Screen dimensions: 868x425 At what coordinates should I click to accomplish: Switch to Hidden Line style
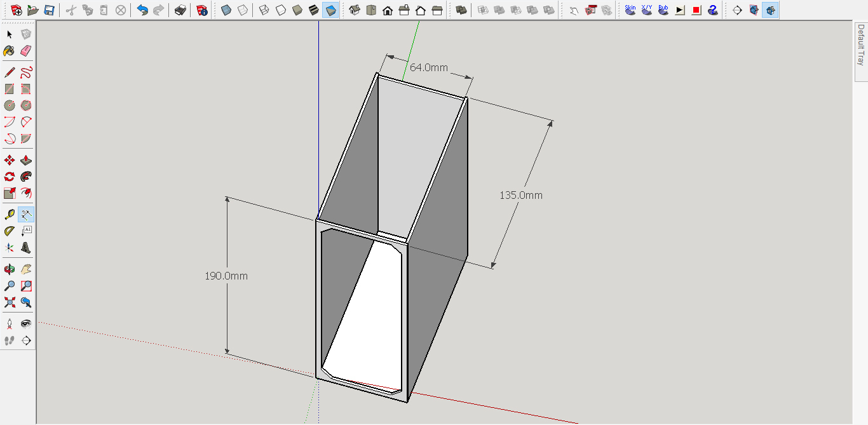coord(281,10)
